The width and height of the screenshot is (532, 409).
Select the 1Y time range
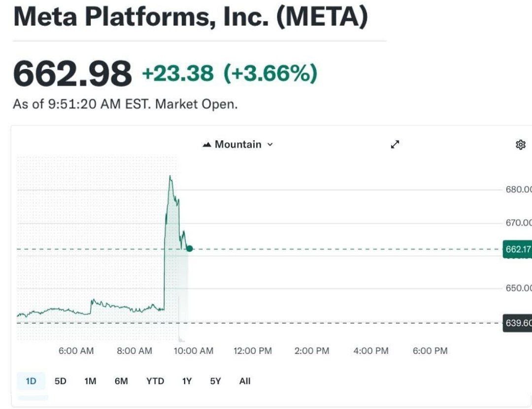click(187, 381)
